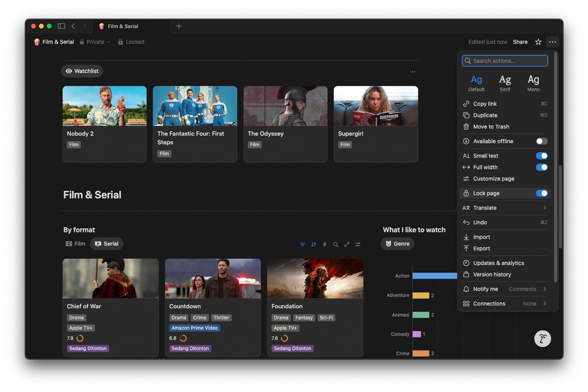
Task: Click the actions menu scrollbar
Action: 556,167
